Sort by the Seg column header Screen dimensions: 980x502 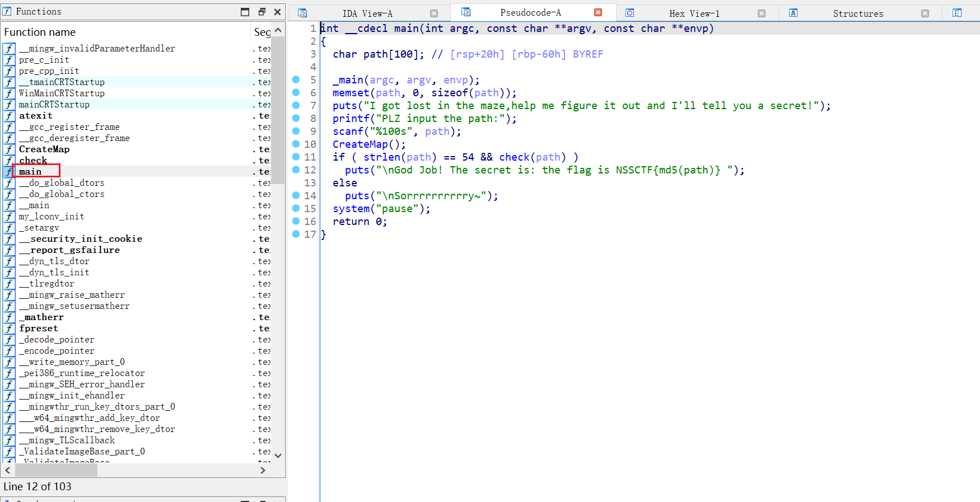(x=262, y=32)
